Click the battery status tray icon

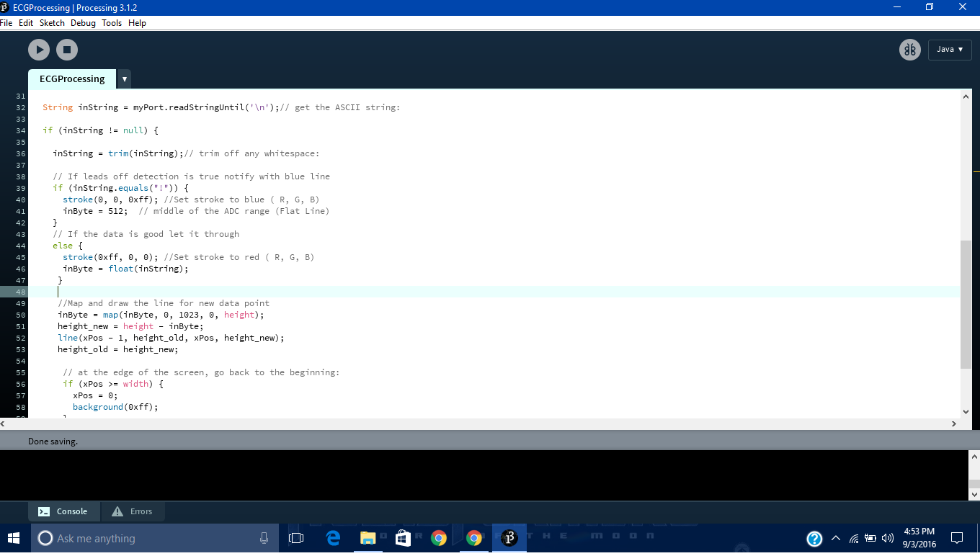click(x=870, y=539)
